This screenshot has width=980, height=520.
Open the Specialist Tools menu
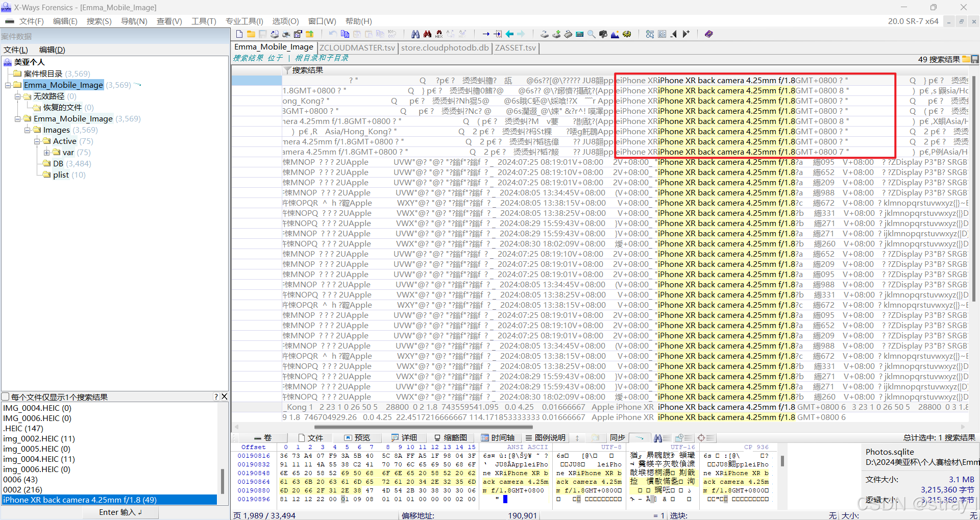(244, 21)
